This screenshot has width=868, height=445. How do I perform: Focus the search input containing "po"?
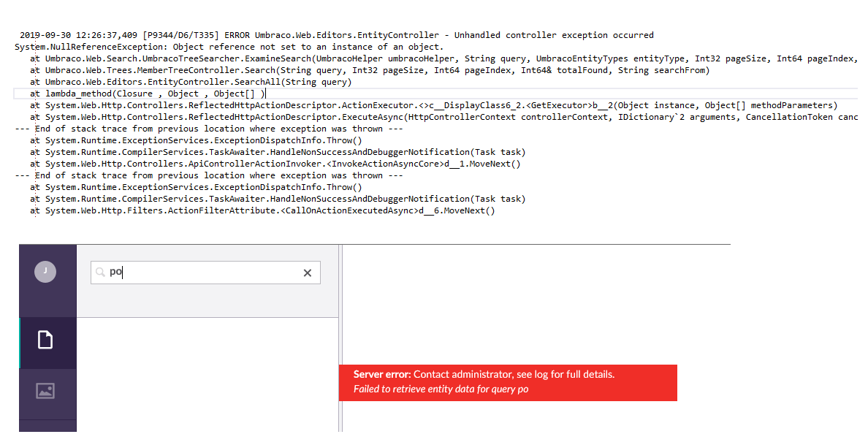pos(205,273)
